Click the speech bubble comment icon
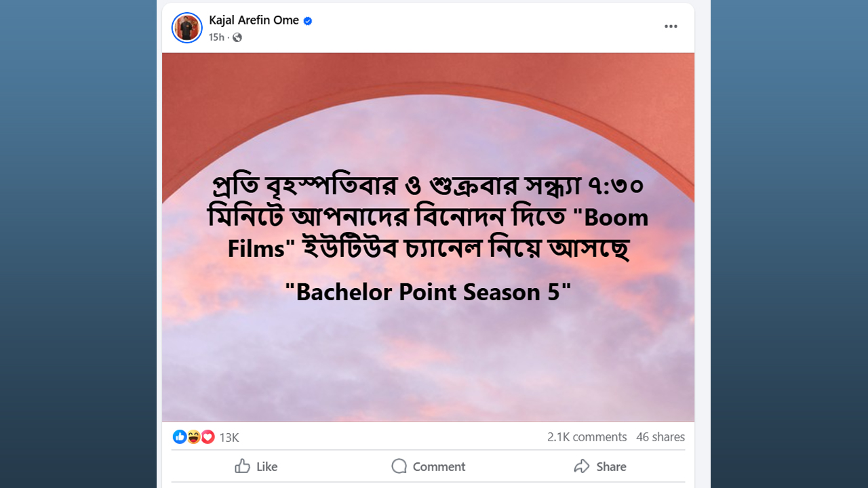Viewport: 868px width, 488px height. pyautogui.click(x=399, y=466)
